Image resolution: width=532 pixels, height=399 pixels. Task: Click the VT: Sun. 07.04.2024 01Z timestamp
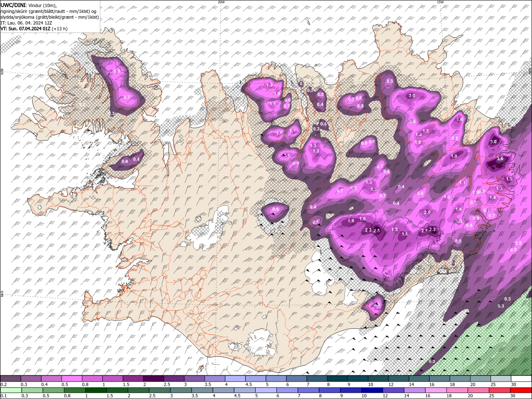coord(34,29)
